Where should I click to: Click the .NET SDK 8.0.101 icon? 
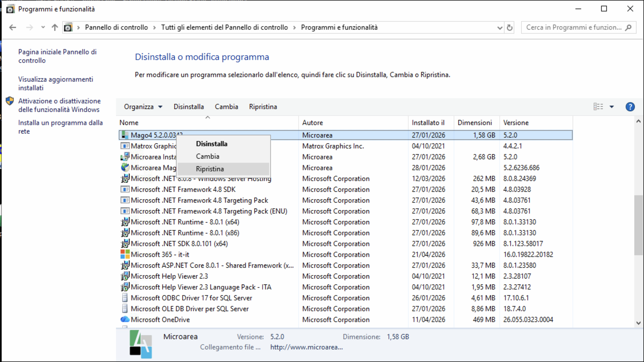click(125, 244)
